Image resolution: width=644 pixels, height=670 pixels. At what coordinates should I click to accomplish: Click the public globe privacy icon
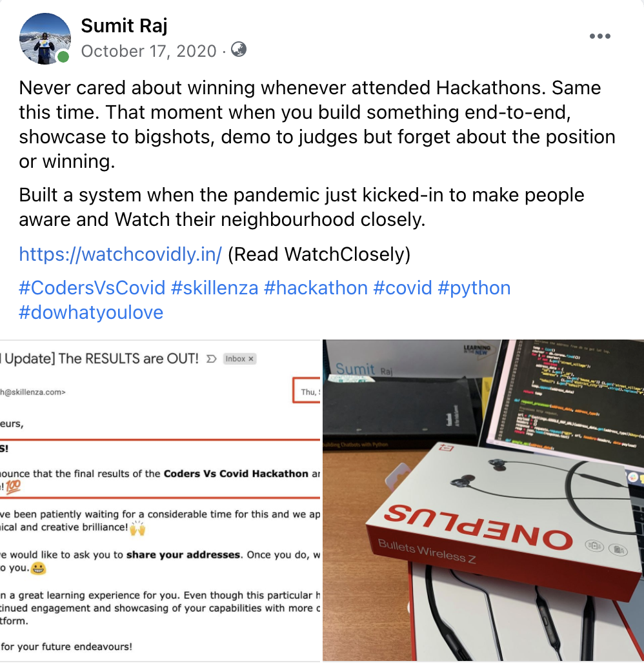[x=239, y=50]
